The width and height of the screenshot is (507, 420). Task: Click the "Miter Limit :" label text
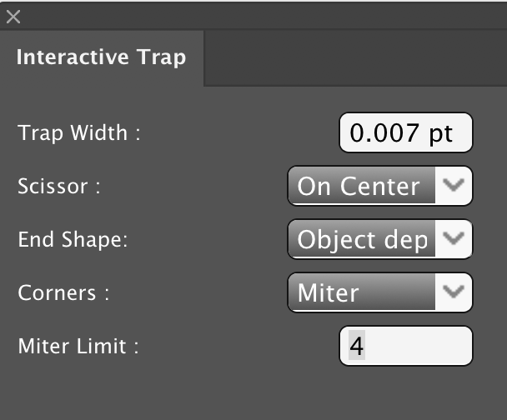(78, 347)
